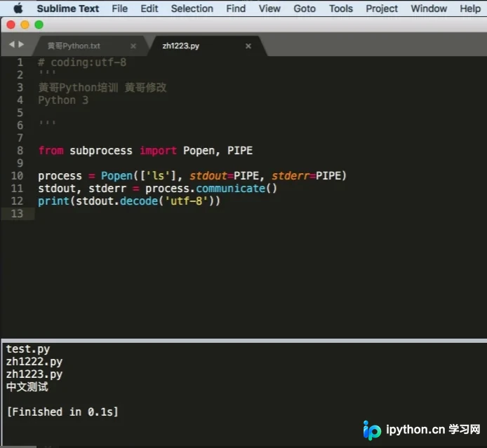Click 'communicate' method on line 11
This screenshot has width=487, height=448.
point(230,189)
